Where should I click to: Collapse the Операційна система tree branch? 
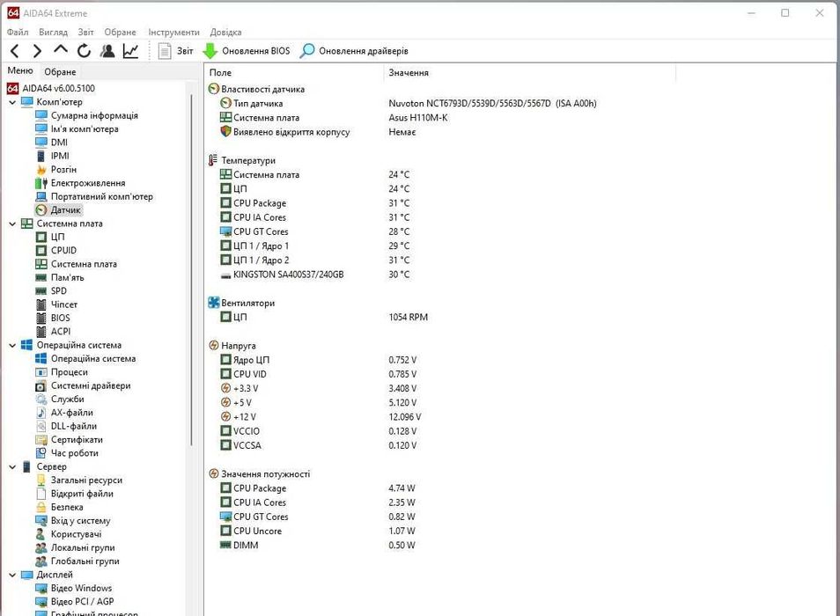pyautogui.click(x=12, y=345)
